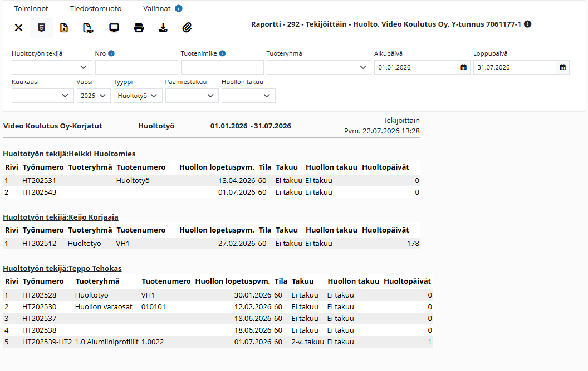The height and width of the screenshot is (371, 588).
Task: Open calendar picker for Alkupäivä
Action: [463, 67]
